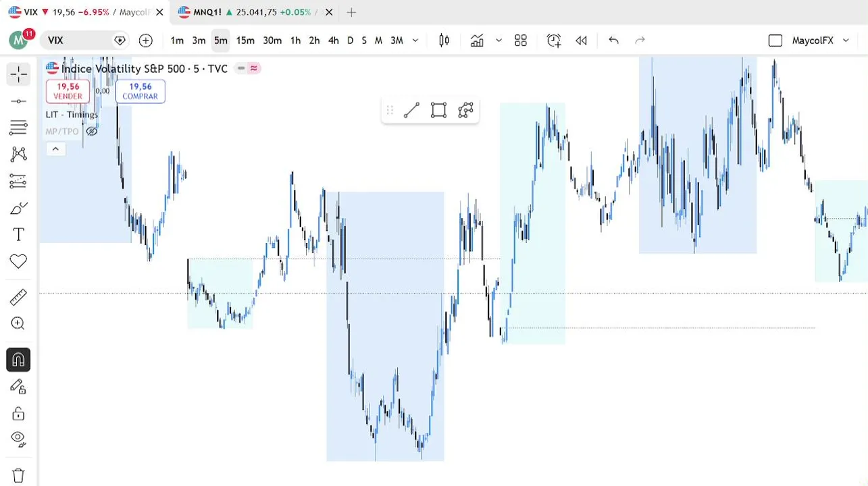Select the Text tool
The width and height of the screenshot is (868, 486).
(18, 234)
